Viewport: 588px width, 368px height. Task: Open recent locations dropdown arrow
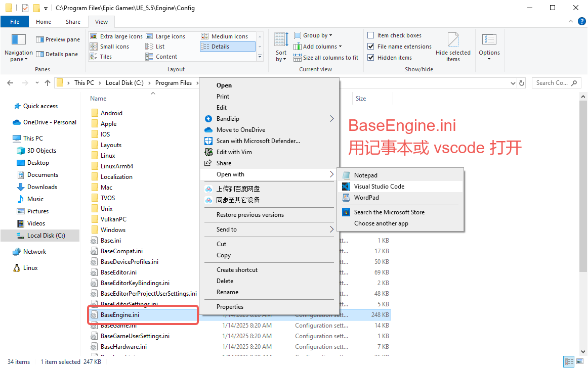[37, 83]
